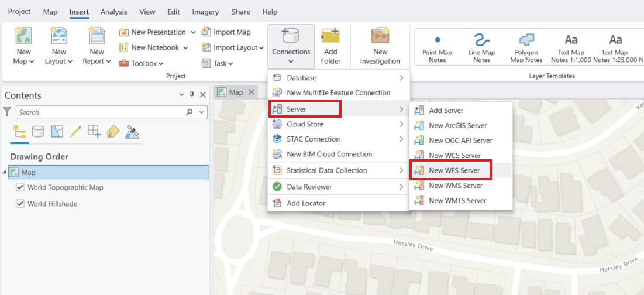Choose New WMS Server

click(461, 186)
